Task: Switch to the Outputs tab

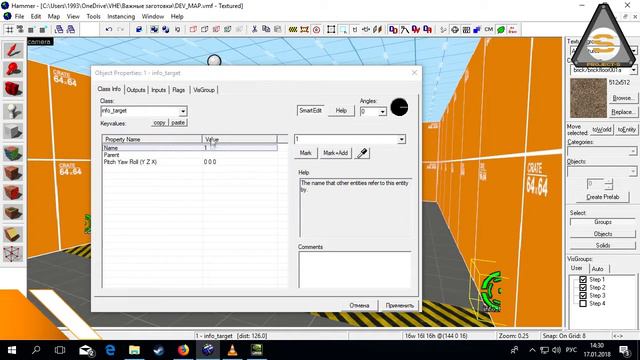Action: (136, 90)
